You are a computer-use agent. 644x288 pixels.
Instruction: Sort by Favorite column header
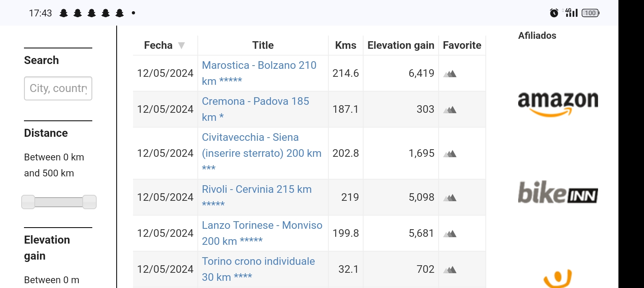coord(462,45)
